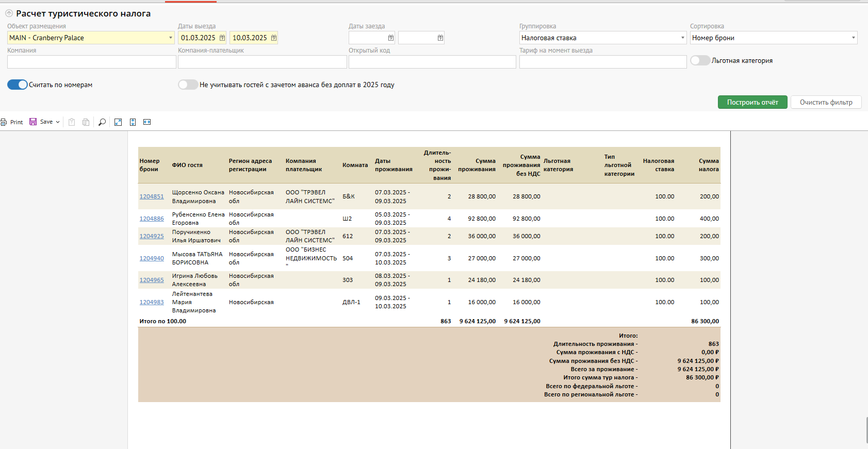Open booking number 1204851 link
This screenshot has height=449, width=868.
(x=152, y=196)
